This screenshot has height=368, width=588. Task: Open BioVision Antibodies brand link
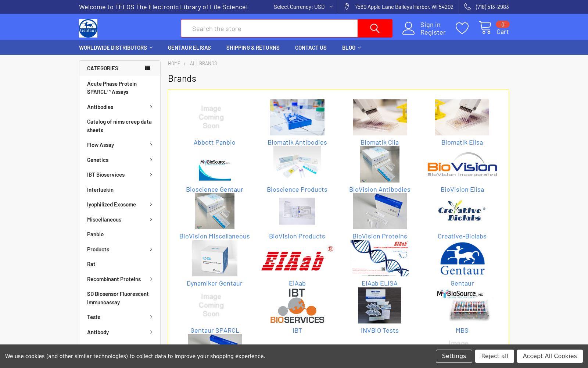pos(380,190)
